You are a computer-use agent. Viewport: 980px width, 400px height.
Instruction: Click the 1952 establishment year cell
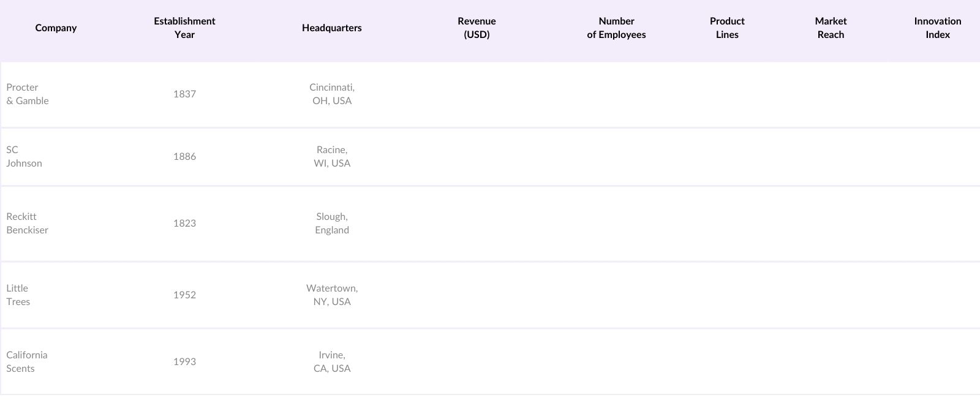pyautogui.click(x=184, y=295)
